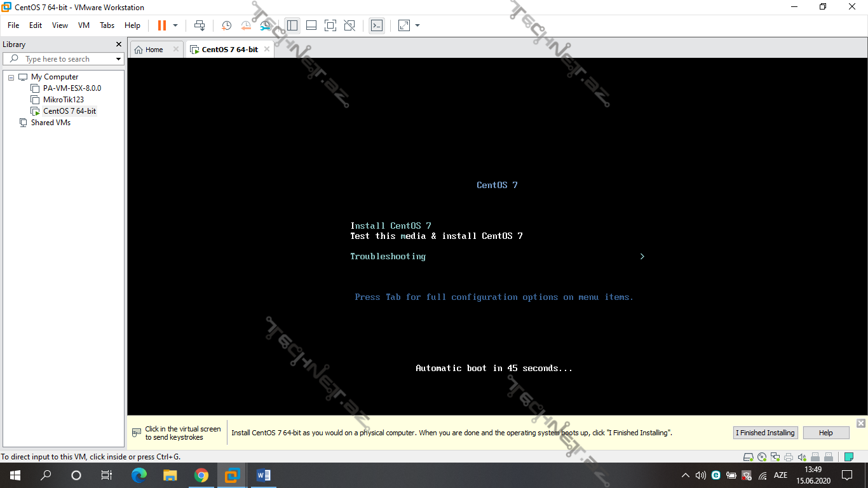The width and height of the screenshot is (868, 488).
Task: Select MikroTik123 in the library
Action: coord(63,100)
